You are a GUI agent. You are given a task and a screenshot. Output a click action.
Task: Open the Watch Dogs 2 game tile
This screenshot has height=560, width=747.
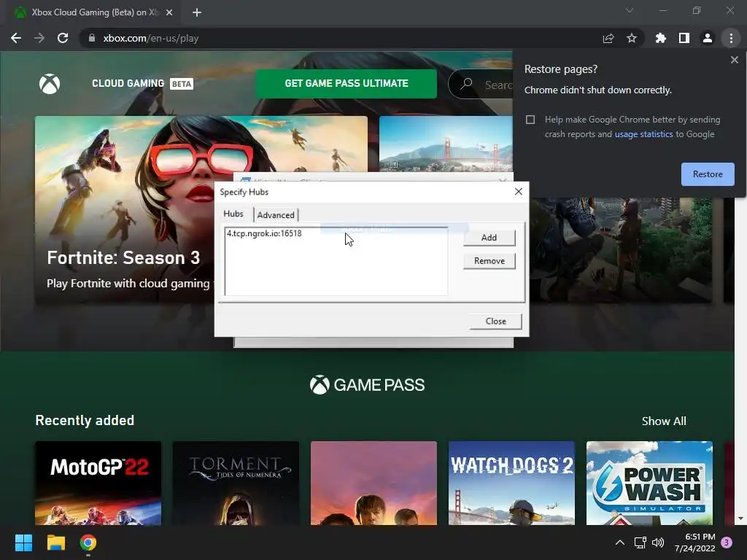511,483
